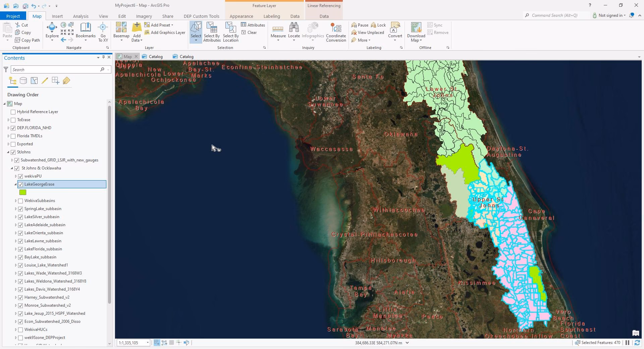The width and height of the screenshot is (644, 349).
Task: Open Coordinate Conversion
Action: 336,32
